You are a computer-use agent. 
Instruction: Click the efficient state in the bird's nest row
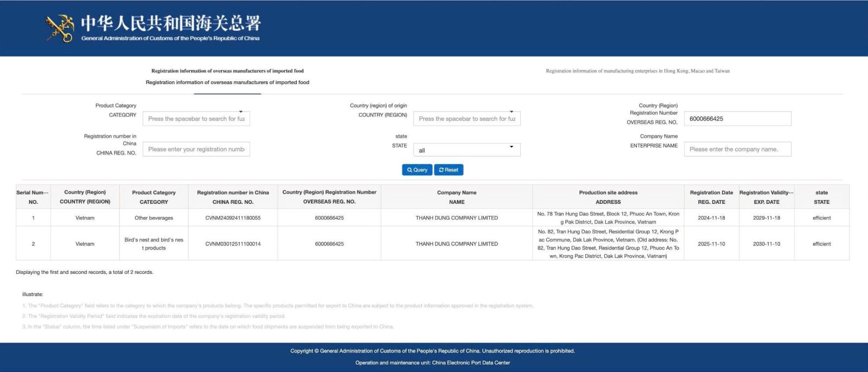822,244
